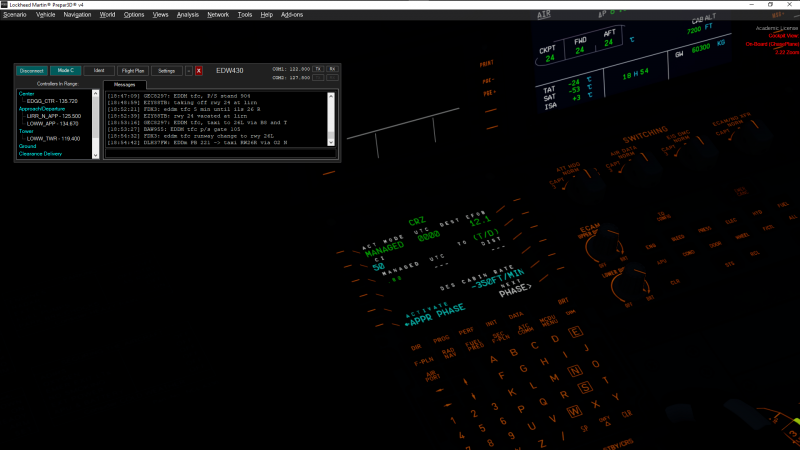Click number 3 key on MCDU keypad
The image size is (800, 450).
pos(494,407)
